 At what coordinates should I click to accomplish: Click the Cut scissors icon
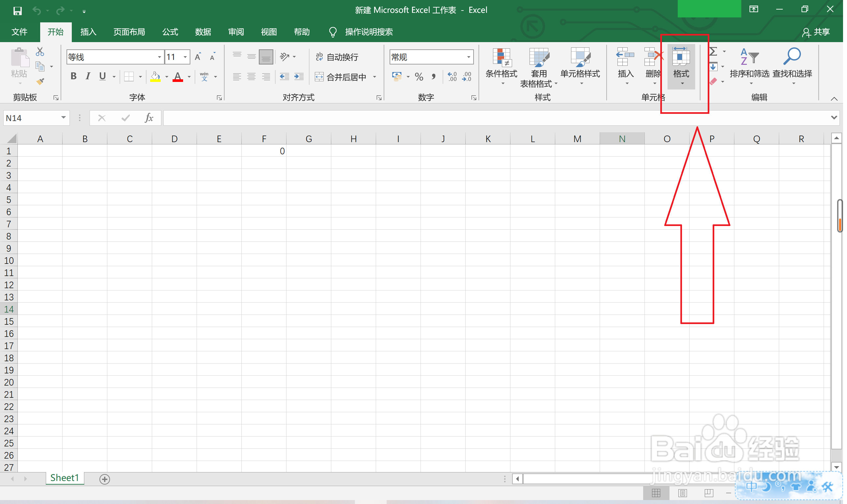tap(40, 52)
